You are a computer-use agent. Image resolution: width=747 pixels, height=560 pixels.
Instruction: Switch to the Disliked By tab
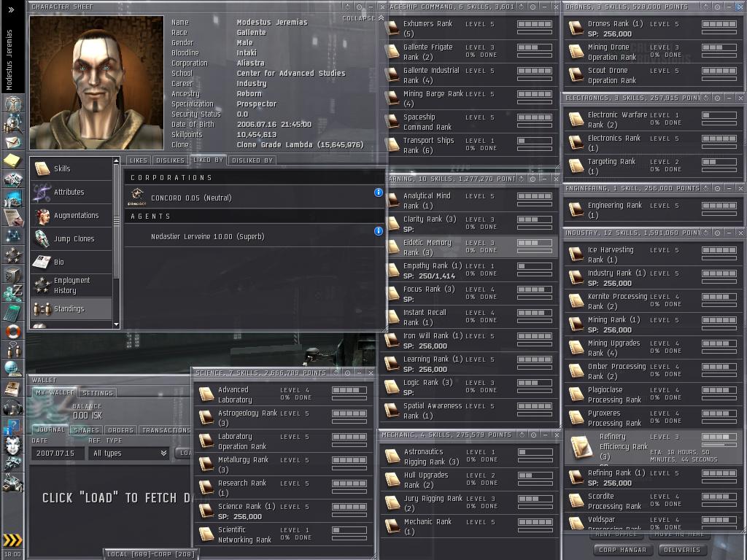coord(252,160)
